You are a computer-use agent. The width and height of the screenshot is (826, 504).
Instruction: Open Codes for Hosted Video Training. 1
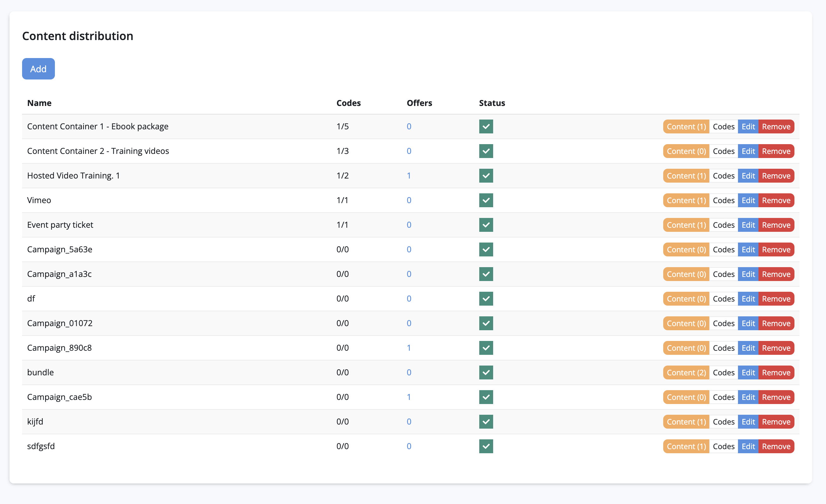[x=723, y=176]
